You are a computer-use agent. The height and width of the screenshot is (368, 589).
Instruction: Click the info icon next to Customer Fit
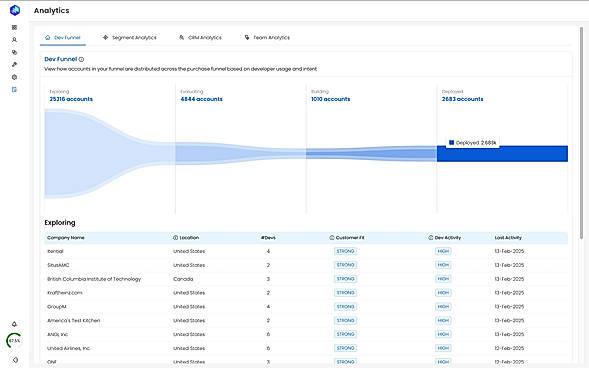332,238
